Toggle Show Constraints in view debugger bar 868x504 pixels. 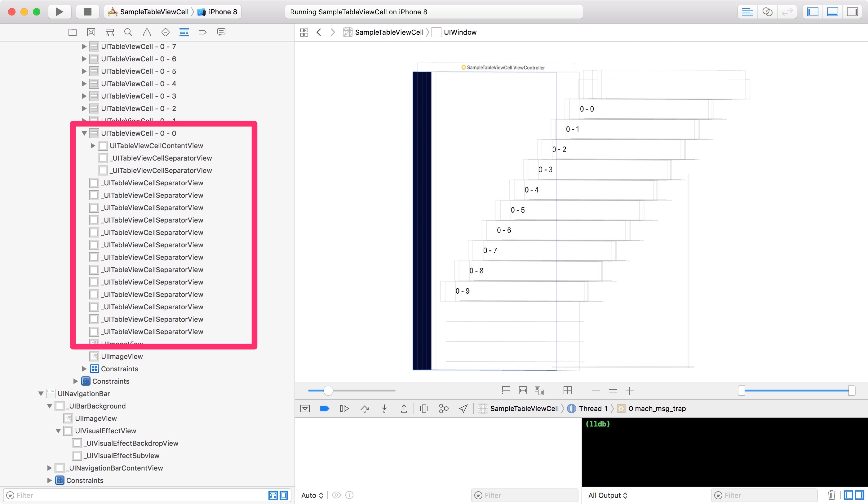pos(523,391)
